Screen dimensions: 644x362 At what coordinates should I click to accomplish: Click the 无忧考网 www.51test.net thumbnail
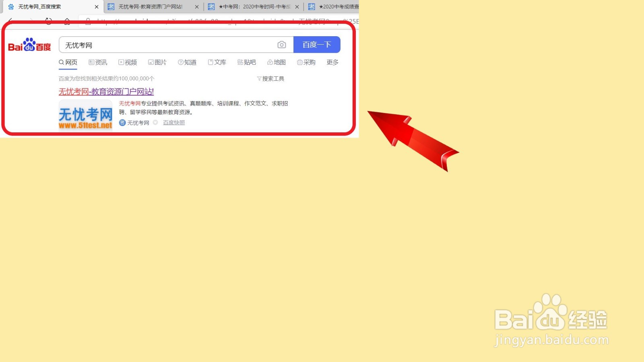point(85,115)
